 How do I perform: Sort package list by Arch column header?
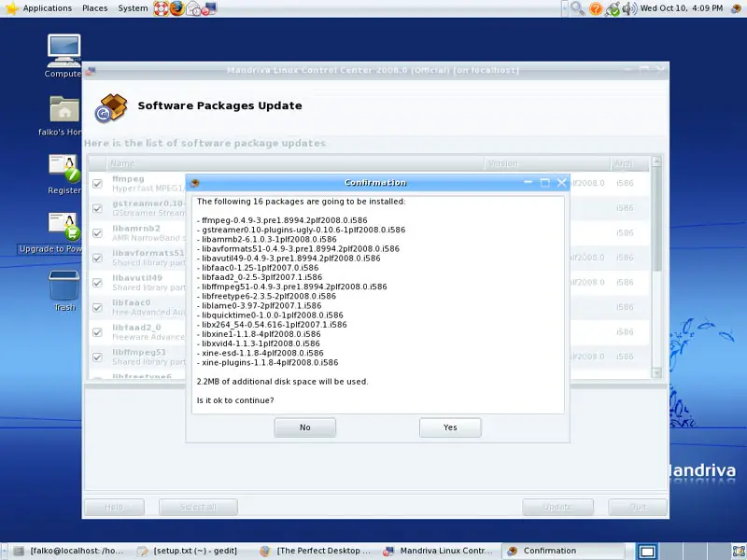point(629,164)
